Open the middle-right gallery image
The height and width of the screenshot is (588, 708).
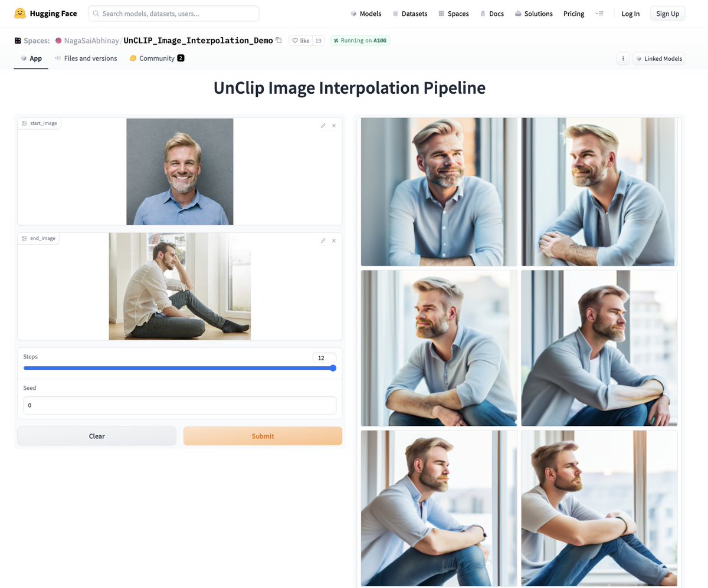[599, 348]
